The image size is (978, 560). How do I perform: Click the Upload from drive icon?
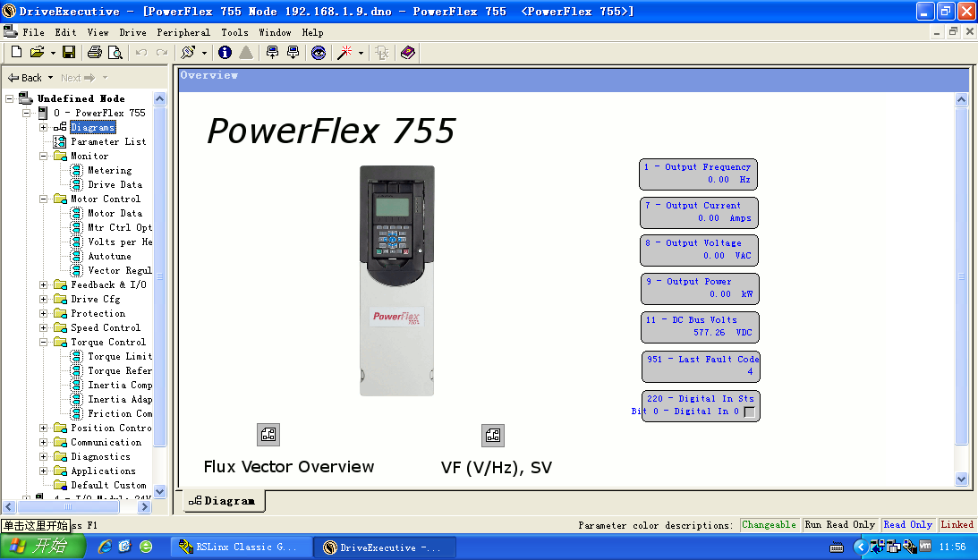click(x=272, y=53)
